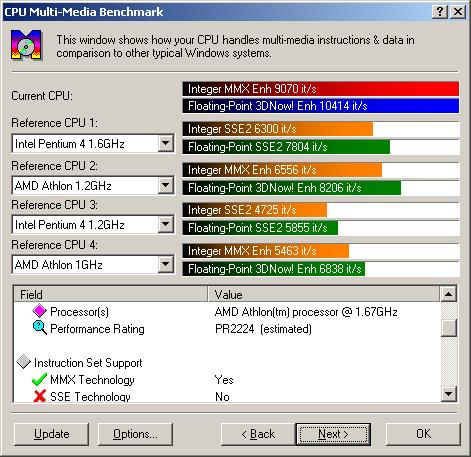
Task: Click the Floating-Point 3DNow! Enh 6838 bar
Action: (x=274, y=269)
